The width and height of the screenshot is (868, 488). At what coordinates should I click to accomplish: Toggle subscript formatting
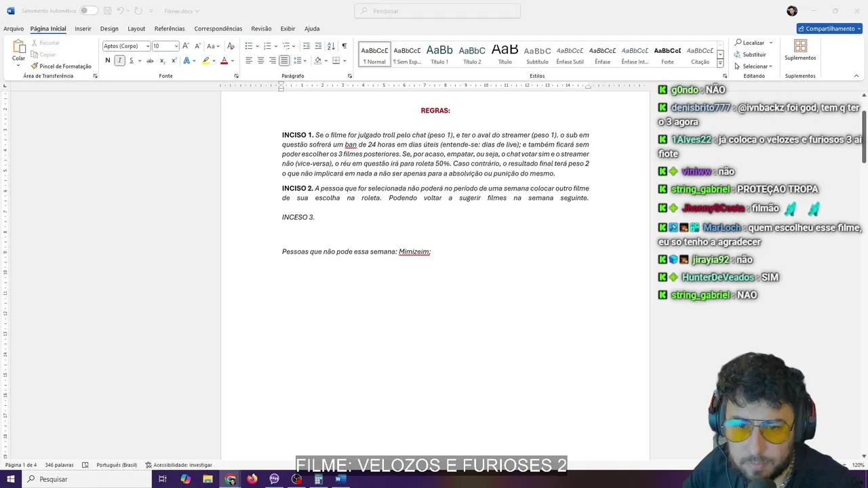point(162,60)
